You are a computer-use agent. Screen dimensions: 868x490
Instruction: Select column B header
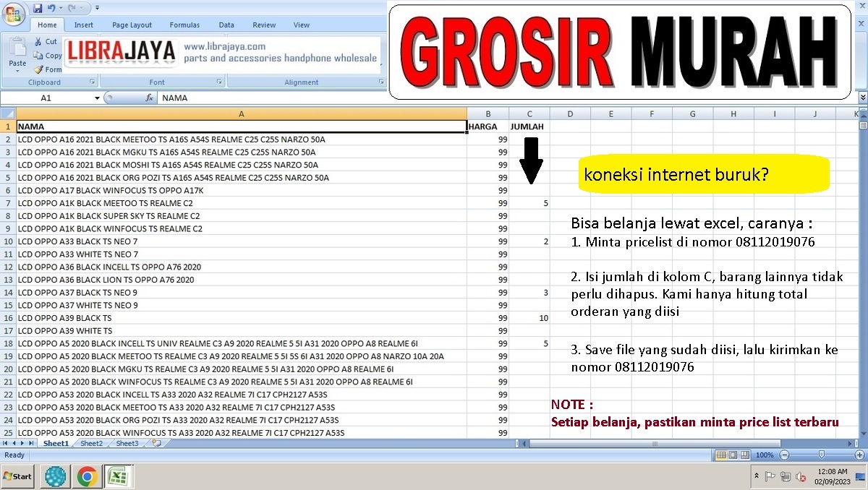coord(488,113)
